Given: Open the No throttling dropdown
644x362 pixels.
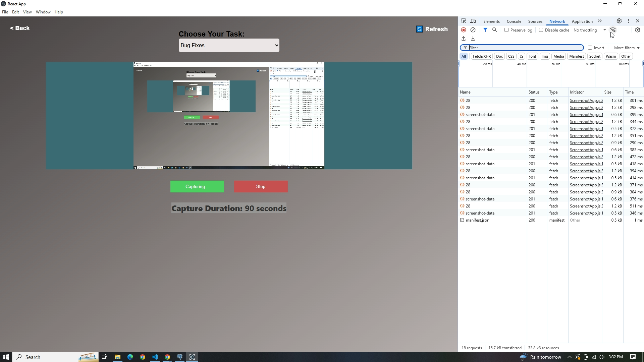Looking at the screenshot, I should pyautogui.click(x=589, y=30).
